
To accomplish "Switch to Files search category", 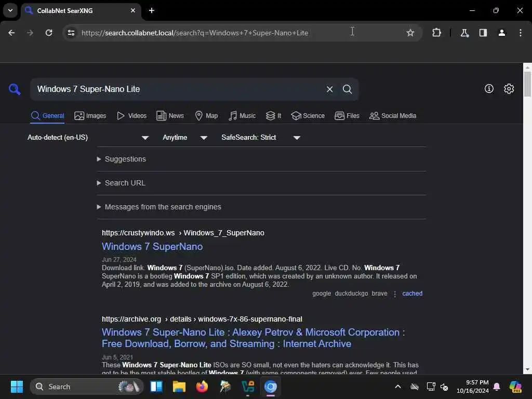I will (347, 116).
